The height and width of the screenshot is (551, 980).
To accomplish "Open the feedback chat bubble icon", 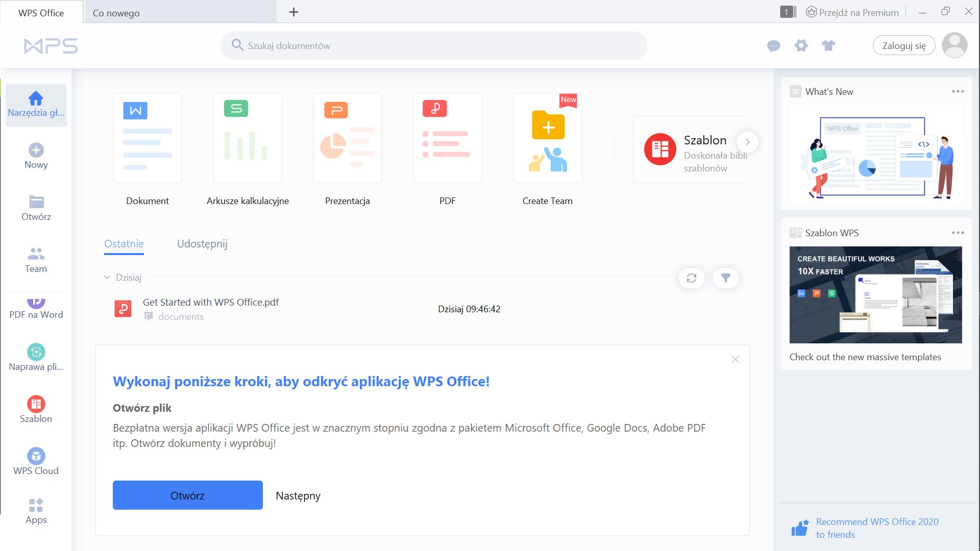I will 774,46.
